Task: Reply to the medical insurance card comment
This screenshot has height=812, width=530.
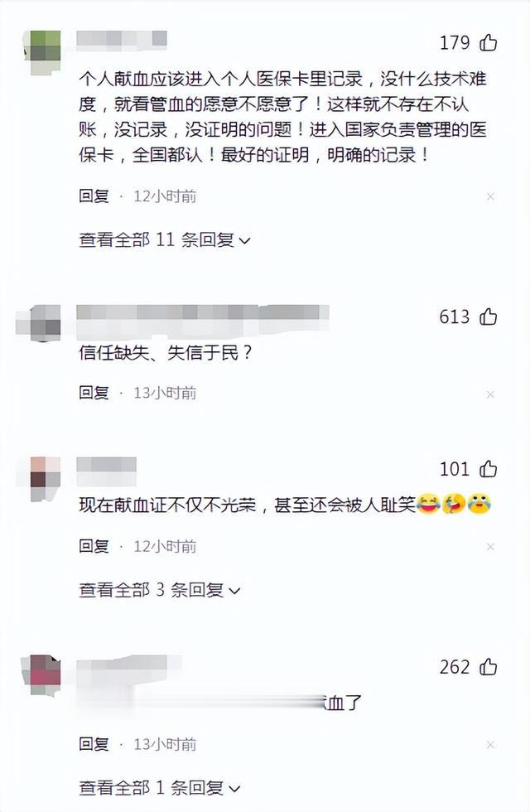Action: (x=94, y=196)
